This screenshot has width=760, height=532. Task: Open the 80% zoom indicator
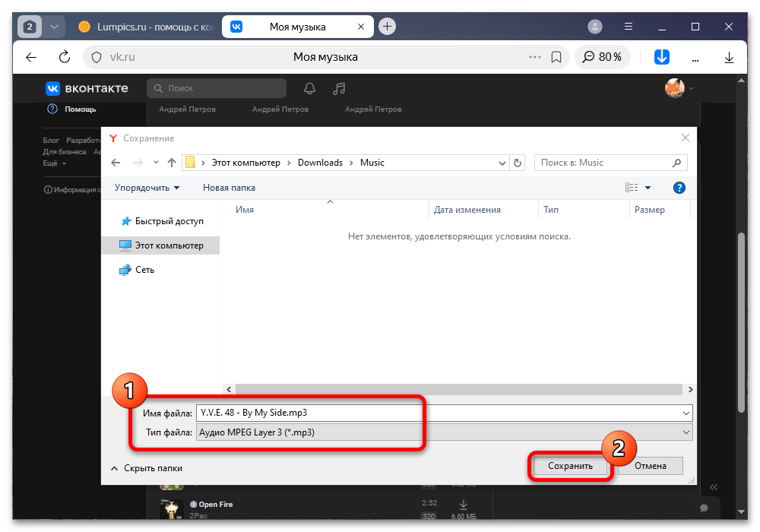(602, 57)
